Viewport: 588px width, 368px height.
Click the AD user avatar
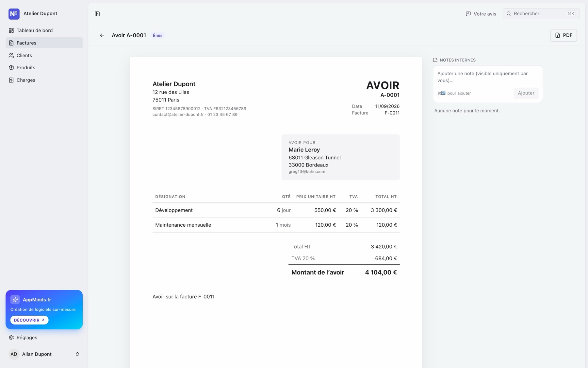coord(14,354)
